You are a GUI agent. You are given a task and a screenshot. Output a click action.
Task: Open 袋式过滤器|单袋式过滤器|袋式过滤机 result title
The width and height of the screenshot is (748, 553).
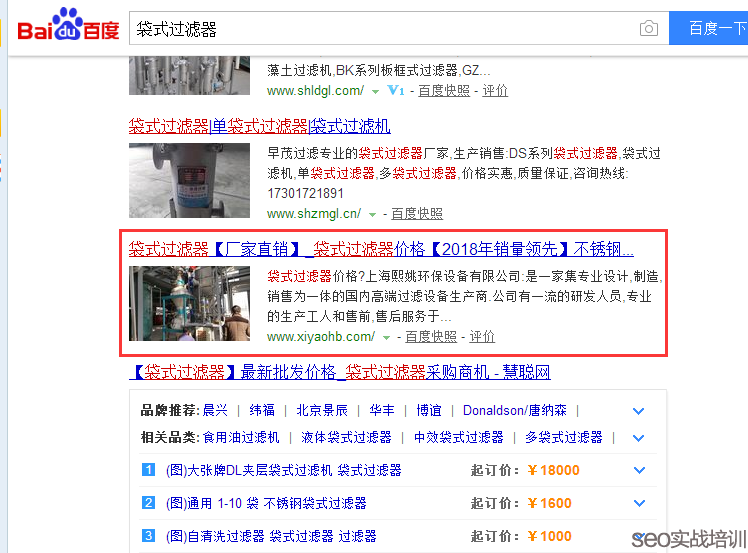pyautogui.click(x=259, y=126)
